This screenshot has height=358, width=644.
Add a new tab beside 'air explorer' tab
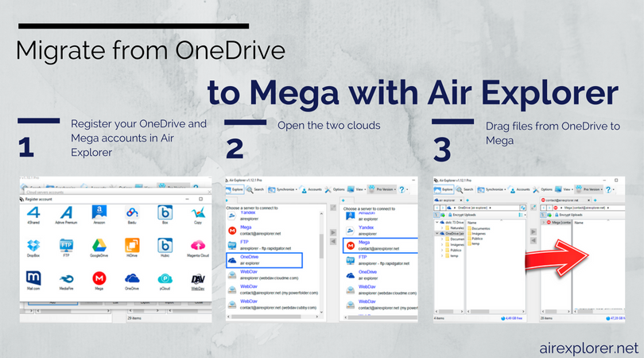[x=467, y=200]
